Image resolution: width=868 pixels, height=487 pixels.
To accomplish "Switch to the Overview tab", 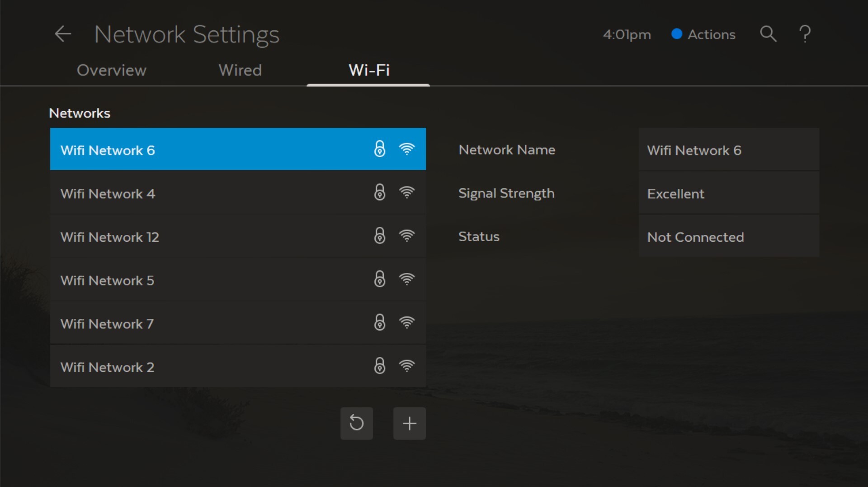I will pos(111,70).
